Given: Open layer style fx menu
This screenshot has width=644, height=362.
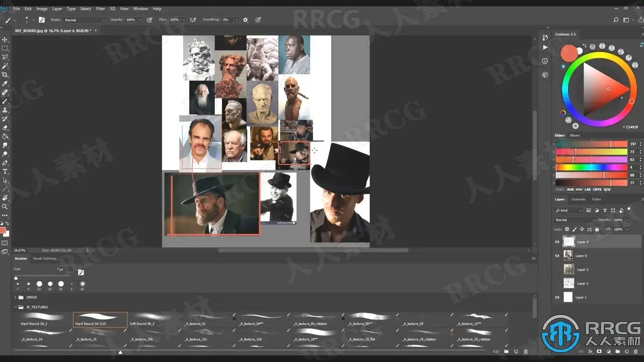Looking at the screenshot, I should pyautogui.click(x=590, y=351).
